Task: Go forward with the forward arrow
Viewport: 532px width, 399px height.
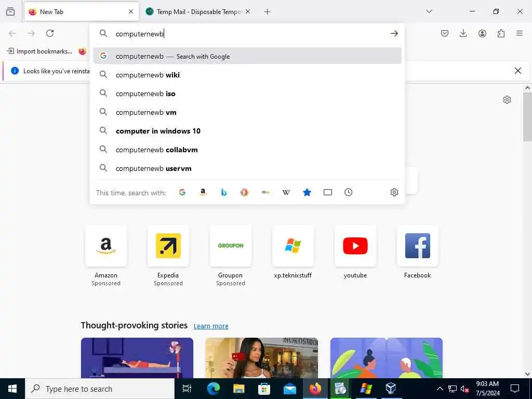Action: 31,33
